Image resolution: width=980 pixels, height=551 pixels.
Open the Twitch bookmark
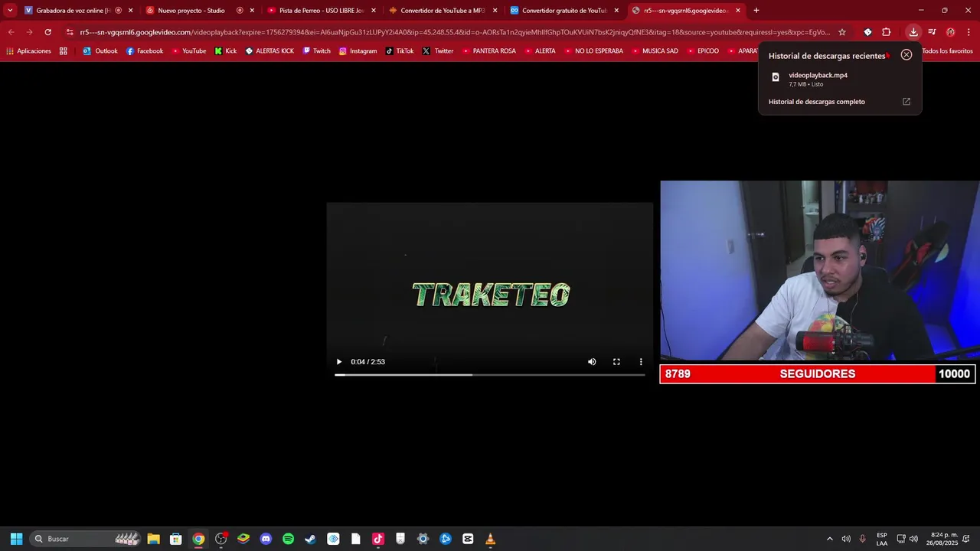coord(317,51)
